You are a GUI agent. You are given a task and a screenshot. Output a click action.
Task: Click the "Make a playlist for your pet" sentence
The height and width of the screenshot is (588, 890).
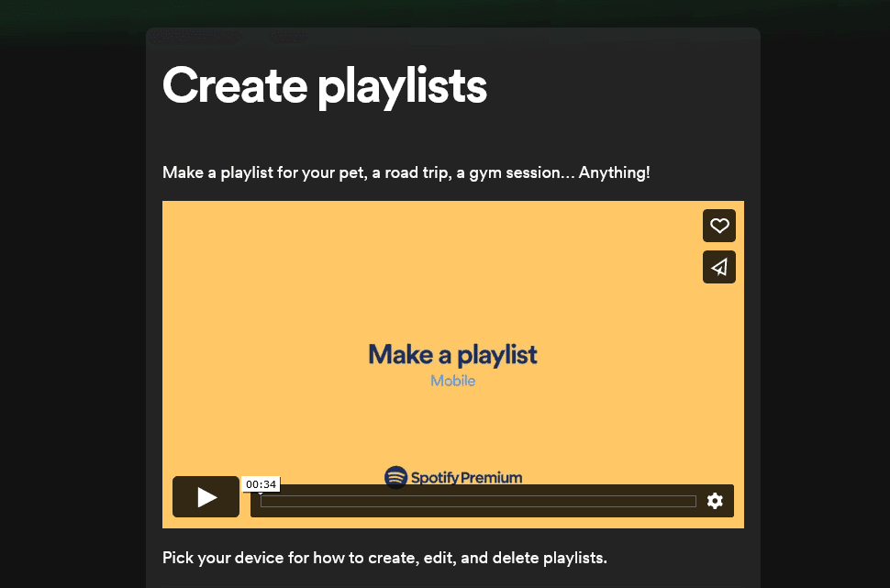click(406, 172)
